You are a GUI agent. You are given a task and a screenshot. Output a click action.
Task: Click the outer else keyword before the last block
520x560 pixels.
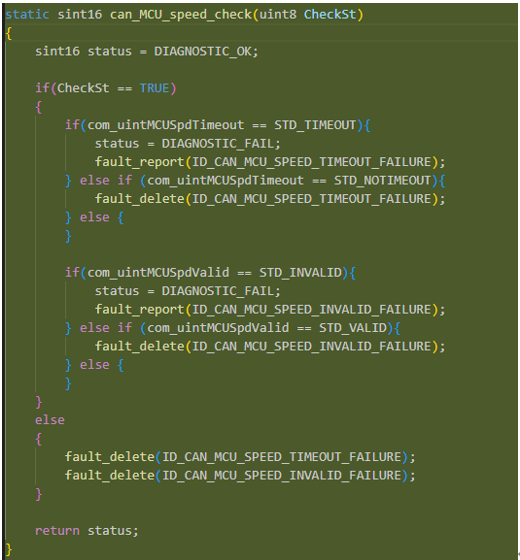(x=50, y=420)
